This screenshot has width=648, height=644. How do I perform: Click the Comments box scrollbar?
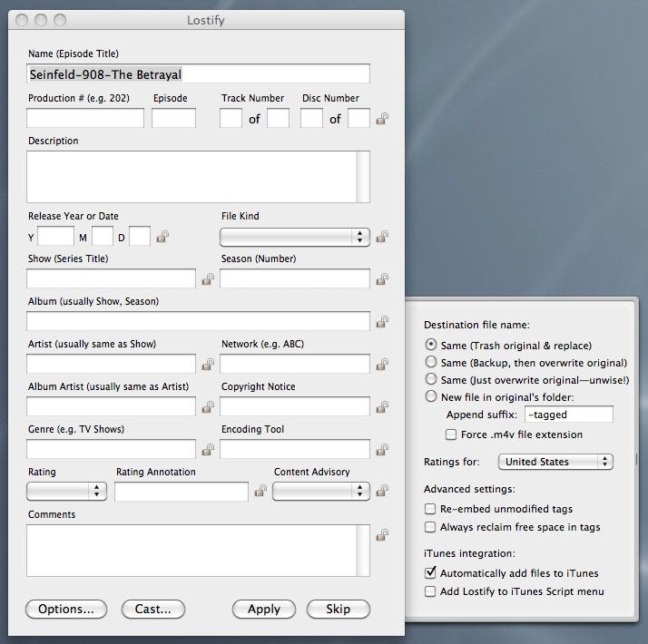coord(363,551)
